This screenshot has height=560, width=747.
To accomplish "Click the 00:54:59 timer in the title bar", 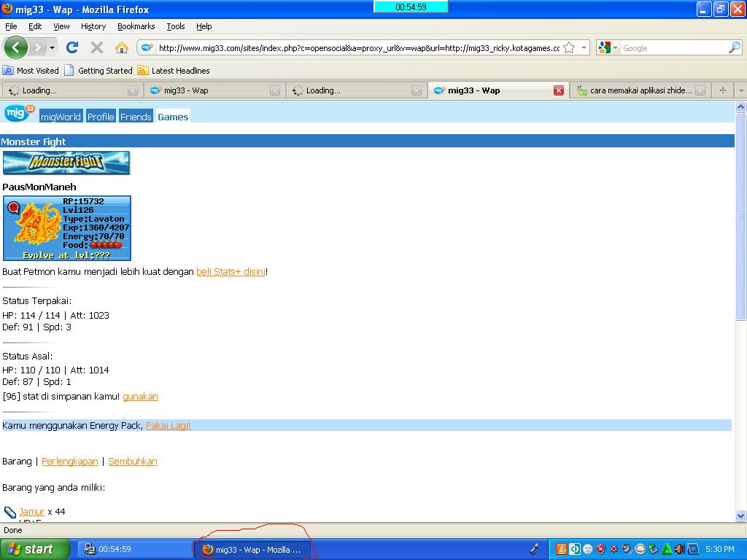I will (x=411, y=7).
